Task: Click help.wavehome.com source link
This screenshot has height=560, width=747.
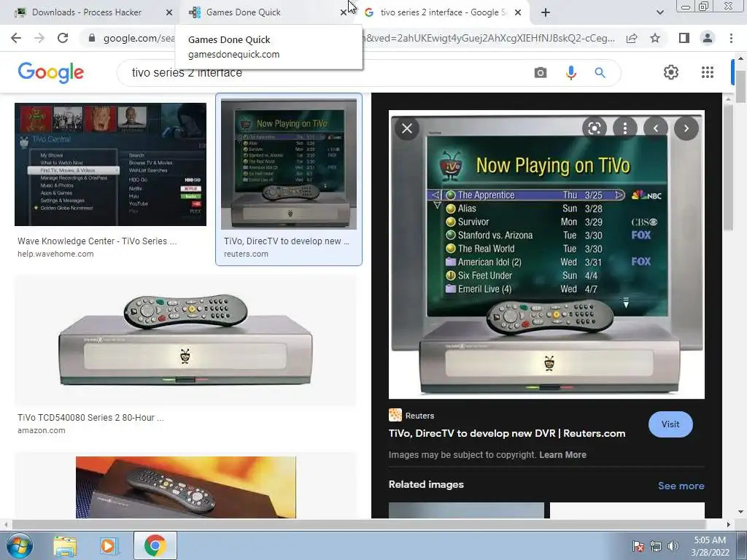Action: pos(55,254)
